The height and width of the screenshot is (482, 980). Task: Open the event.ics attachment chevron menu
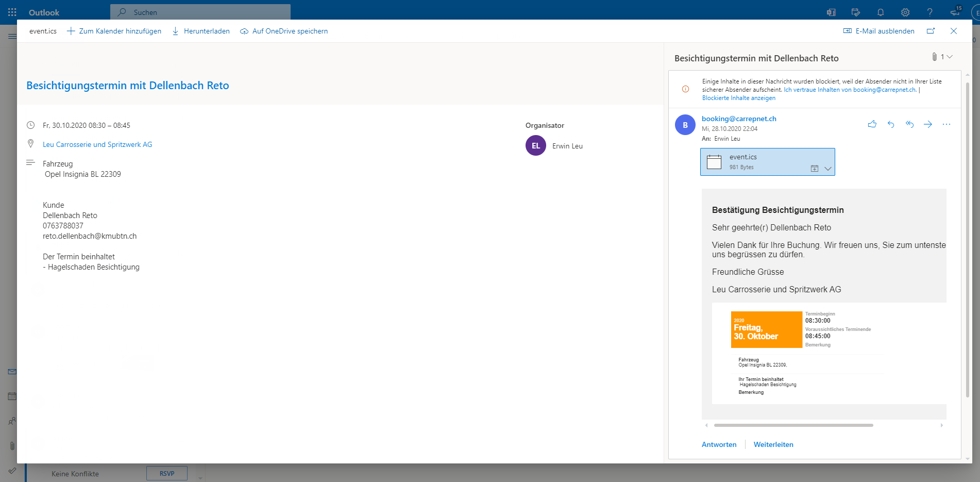coord(828,169)
